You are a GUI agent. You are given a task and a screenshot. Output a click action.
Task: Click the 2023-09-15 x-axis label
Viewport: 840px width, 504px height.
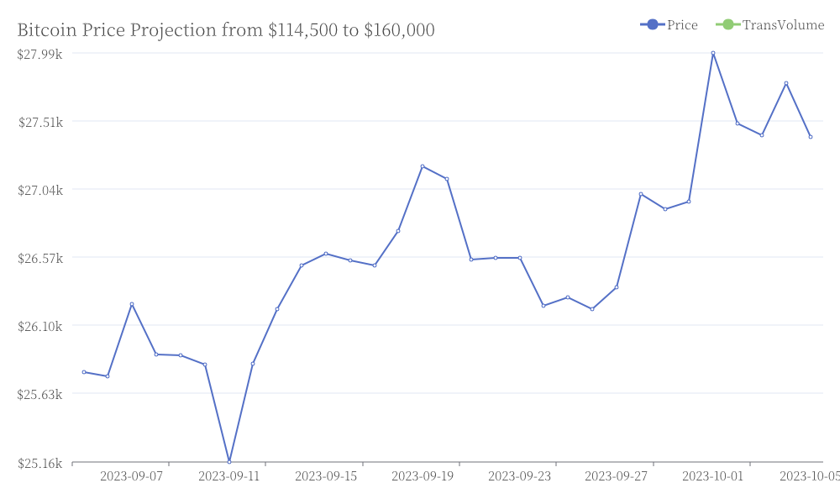click(326, 476)
